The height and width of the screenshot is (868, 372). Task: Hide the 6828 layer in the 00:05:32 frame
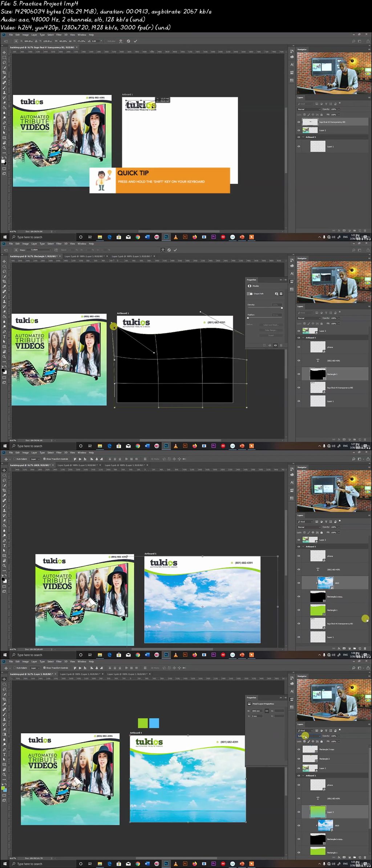299,583
